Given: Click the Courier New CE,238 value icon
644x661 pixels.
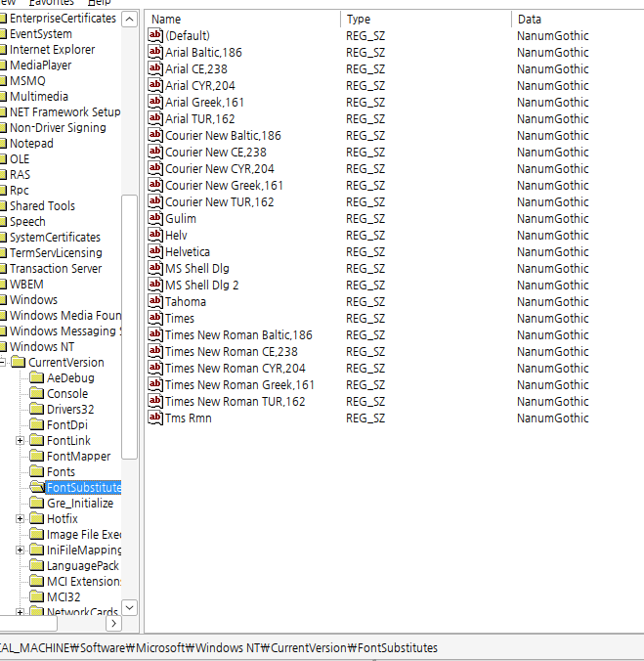Looking at the screenshot, I should coord(155,152).
